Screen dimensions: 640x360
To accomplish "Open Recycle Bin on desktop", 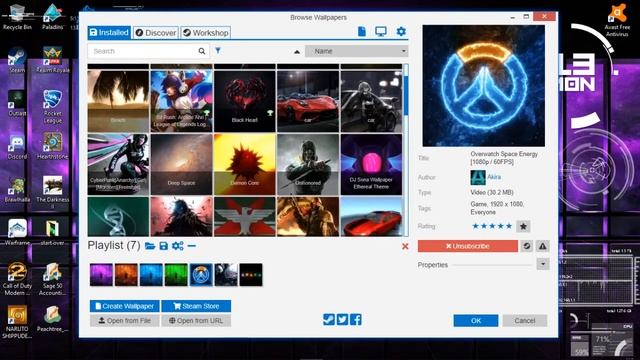I will 17,16.
